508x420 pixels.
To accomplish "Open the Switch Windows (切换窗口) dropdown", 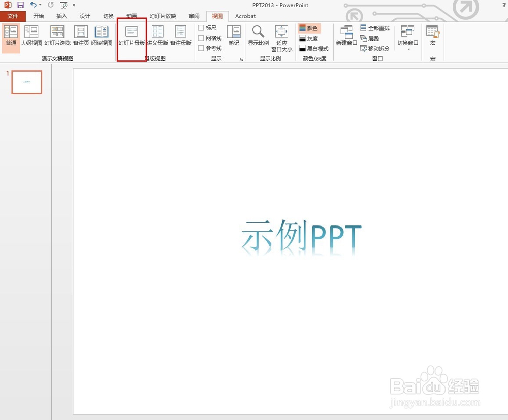I will [407, 37].
